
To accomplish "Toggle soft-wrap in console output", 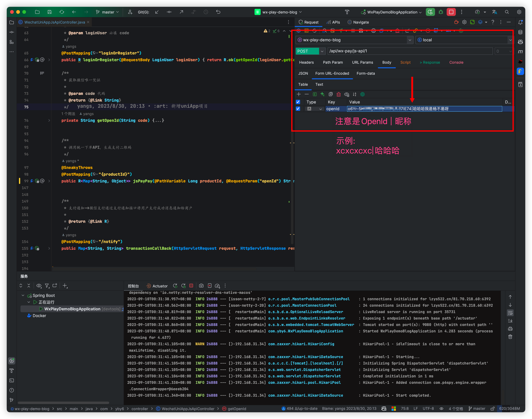I will (x=510, y=313).
